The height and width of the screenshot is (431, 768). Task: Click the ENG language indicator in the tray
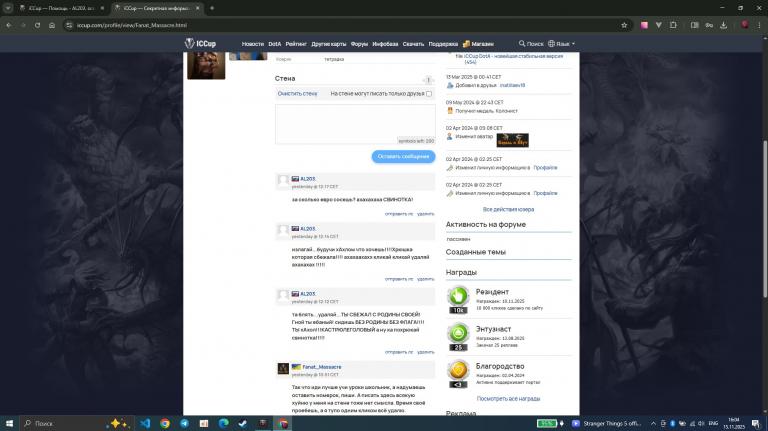tap(713, 423)
